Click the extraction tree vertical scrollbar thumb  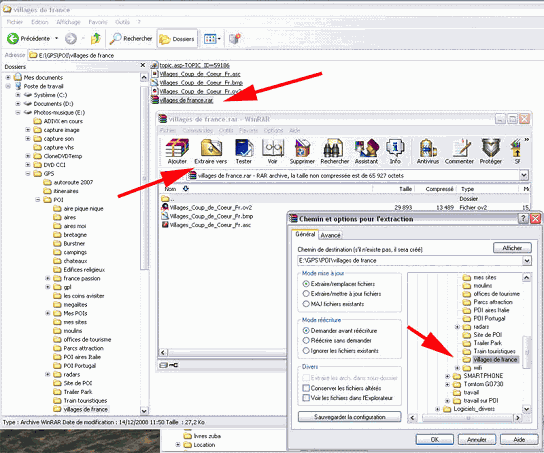click(527, 352)
